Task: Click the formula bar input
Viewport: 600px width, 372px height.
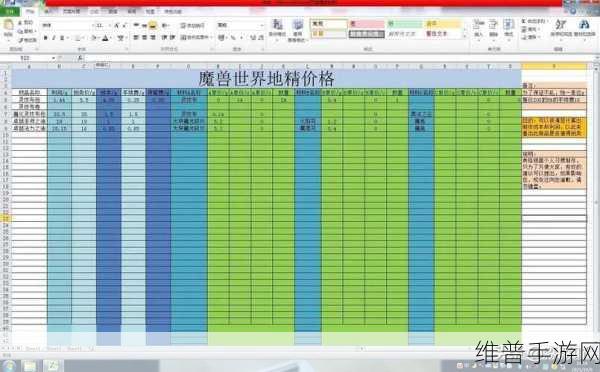Action: (339, 58)
